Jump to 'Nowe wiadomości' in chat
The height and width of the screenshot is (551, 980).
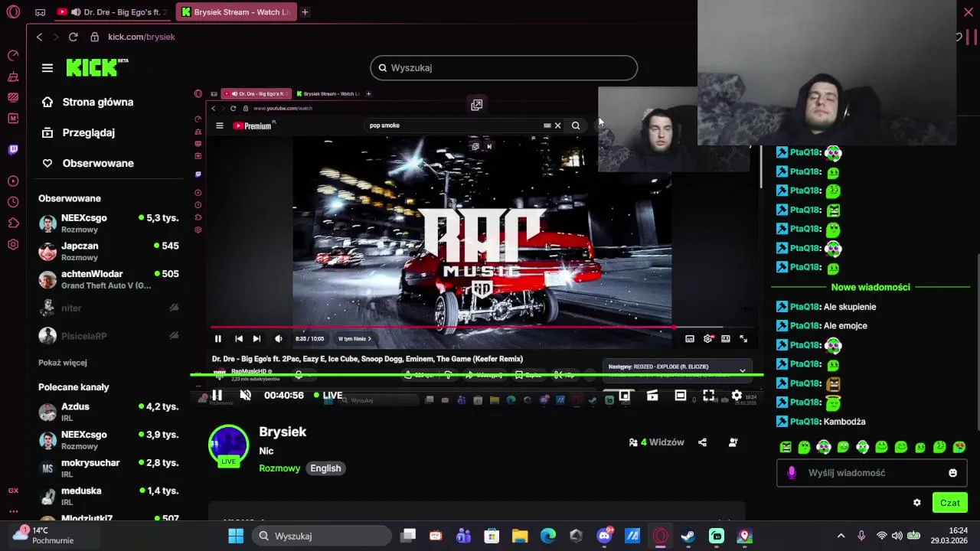871,287
